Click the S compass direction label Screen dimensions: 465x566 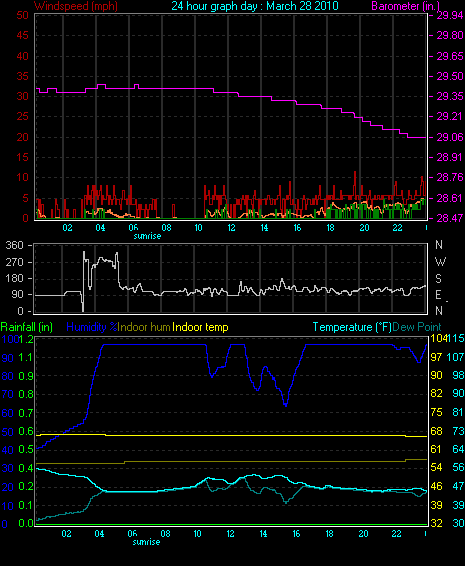tap(439, 278)
